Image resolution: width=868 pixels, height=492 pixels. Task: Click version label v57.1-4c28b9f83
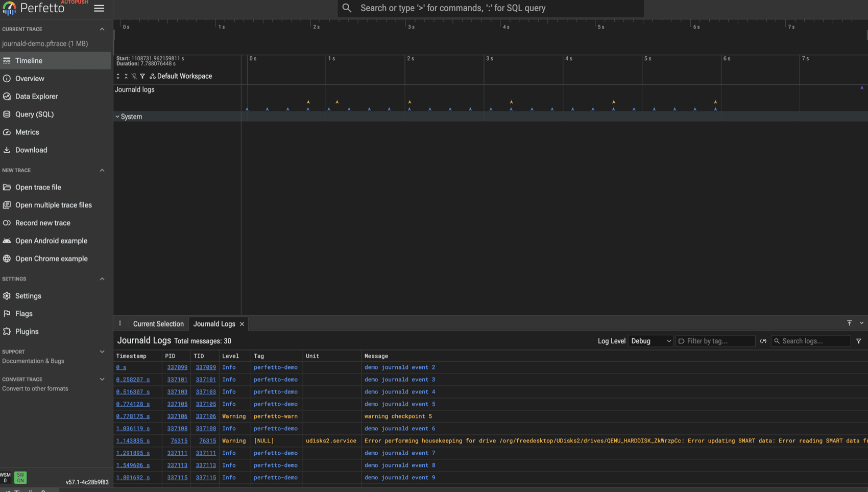click(87, 482)
